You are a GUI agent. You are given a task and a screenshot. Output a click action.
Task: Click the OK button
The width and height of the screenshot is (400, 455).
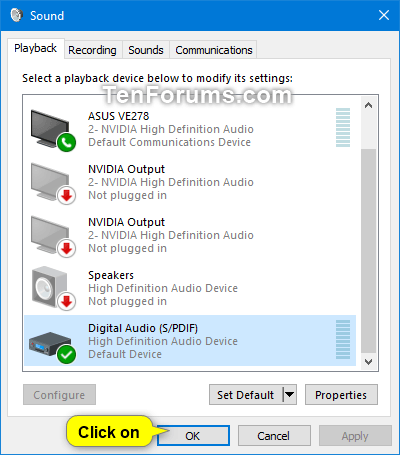tap(193, 436)
